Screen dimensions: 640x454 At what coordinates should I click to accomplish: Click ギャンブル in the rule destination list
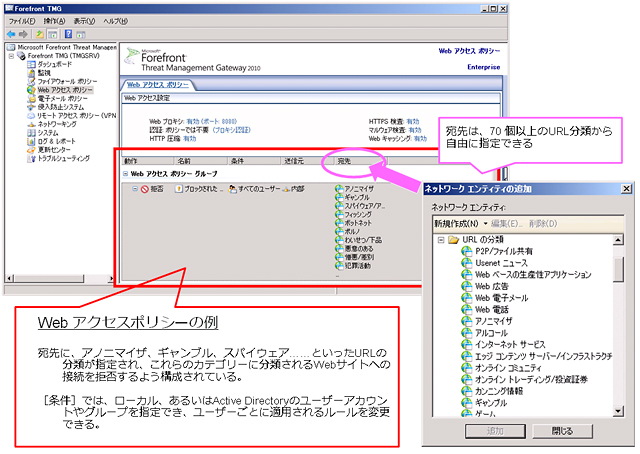click(x=357, y=198)
